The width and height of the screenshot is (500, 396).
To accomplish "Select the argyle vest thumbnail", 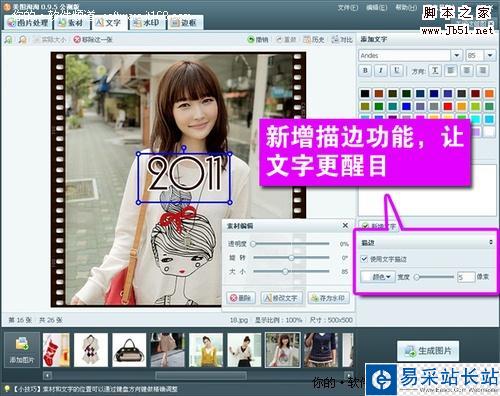I will [x=91, y=350].
